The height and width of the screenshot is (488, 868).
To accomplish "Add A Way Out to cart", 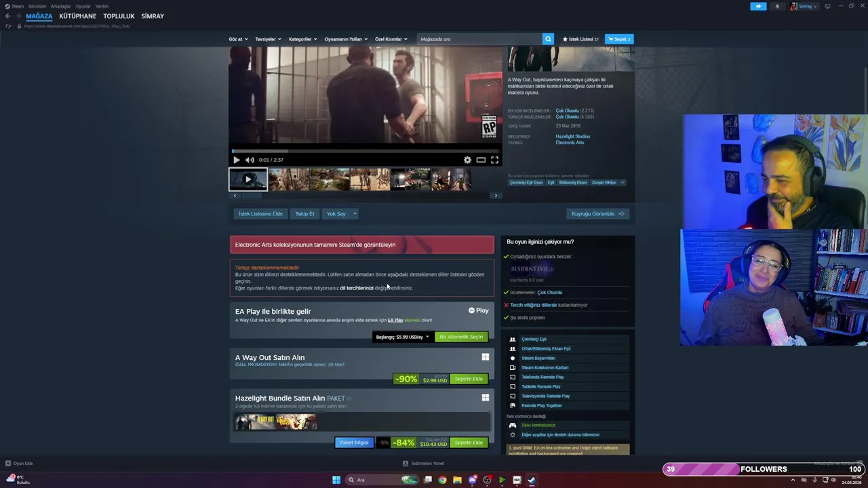I will (469, 379).
